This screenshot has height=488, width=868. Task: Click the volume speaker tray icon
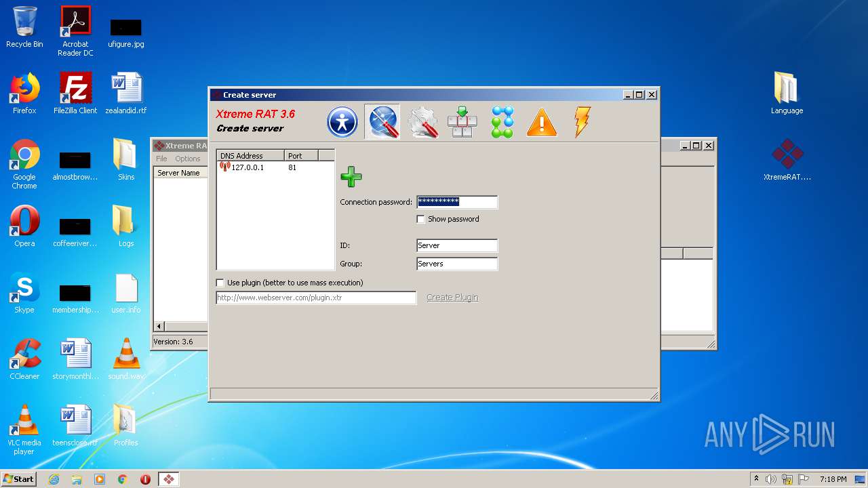click(771, 479)
